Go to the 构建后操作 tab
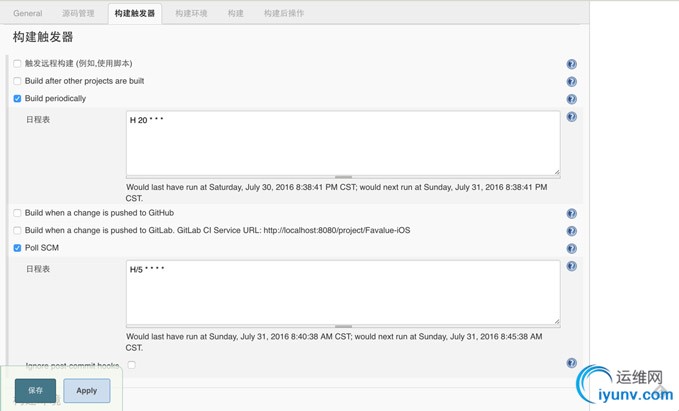This screenshot has width=679, height=411. pos(284,14)
